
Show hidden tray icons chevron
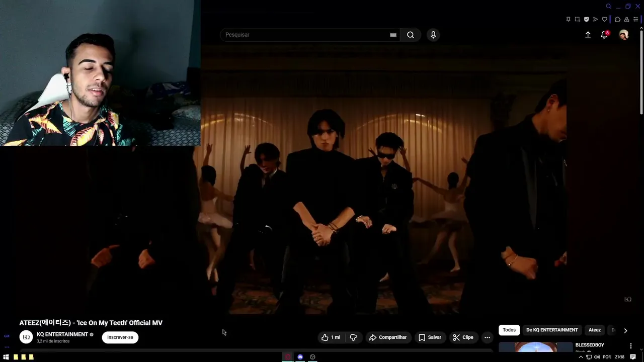[581, 357]
